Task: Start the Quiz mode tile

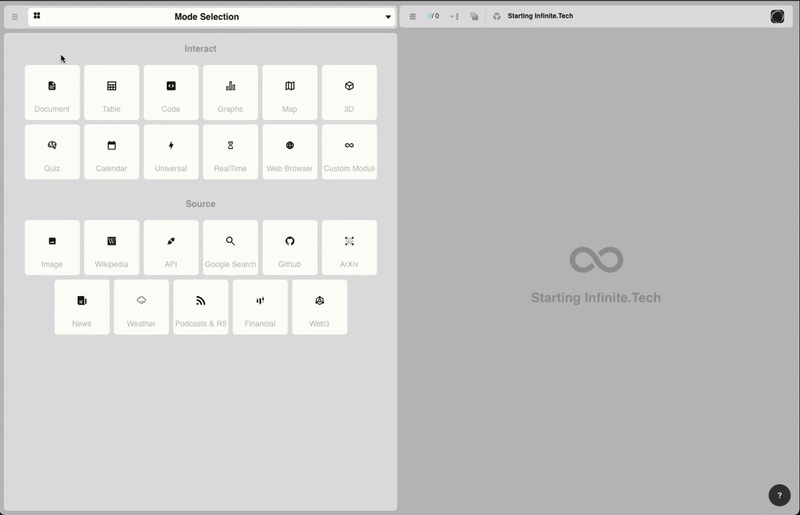Action: [x=52, y=152]
